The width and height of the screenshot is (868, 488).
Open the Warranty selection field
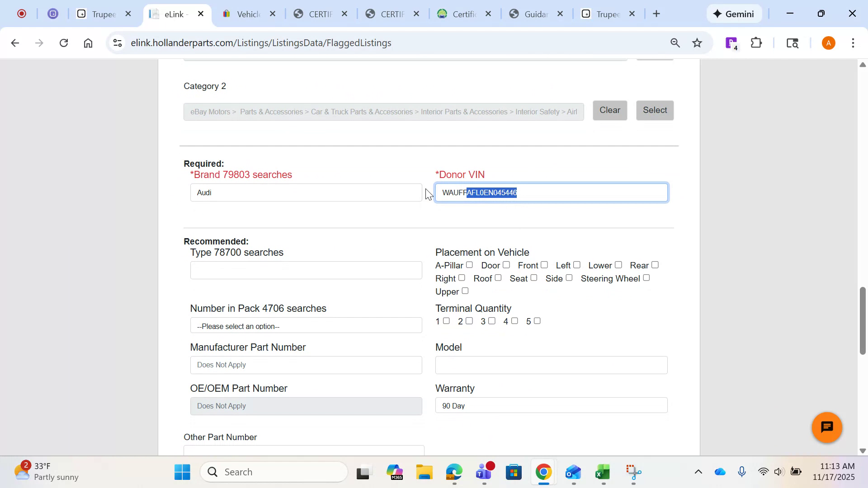551,405
